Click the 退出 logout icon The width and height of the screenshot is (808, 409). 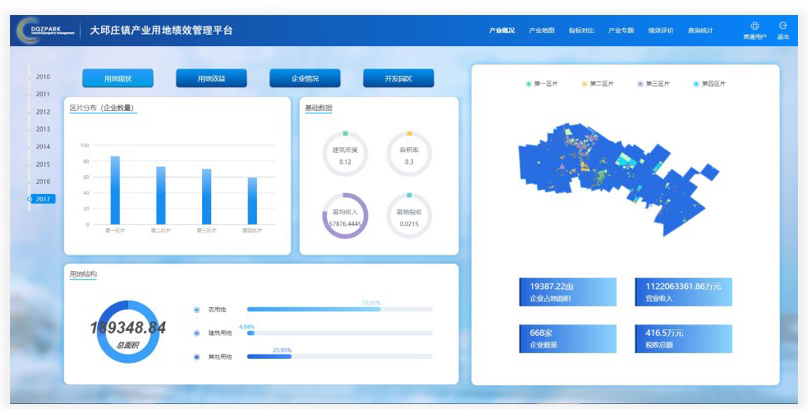[x=783, y=26]
